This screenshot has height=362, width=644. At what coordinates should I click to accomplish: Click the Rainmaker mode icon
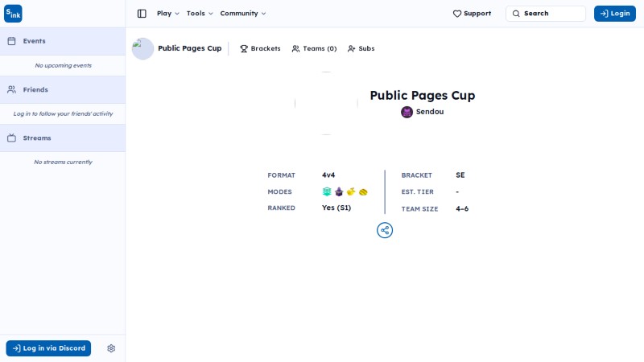pos(351,191)
